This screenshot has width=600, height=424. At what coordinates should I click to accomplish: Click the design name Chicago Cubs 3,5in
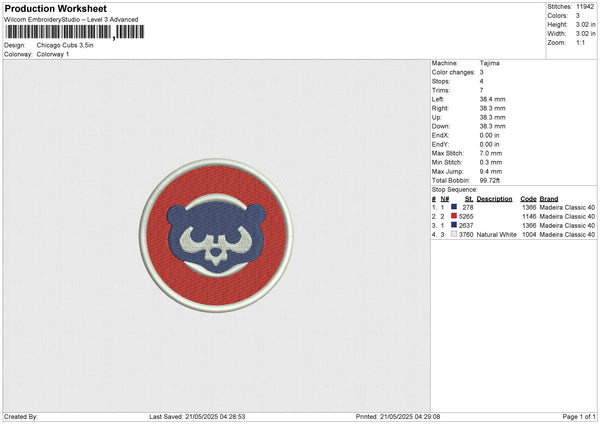pos(65,45)
